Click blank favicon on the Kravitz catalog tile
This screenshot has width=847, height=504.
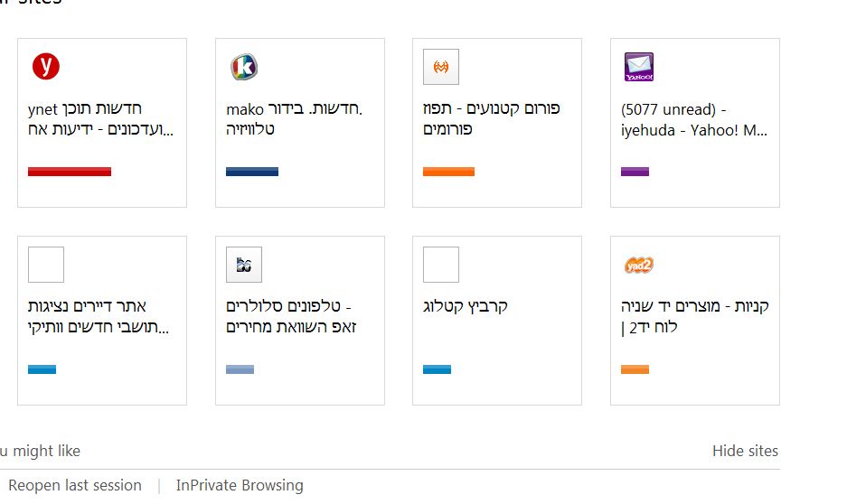click(441, 265)
